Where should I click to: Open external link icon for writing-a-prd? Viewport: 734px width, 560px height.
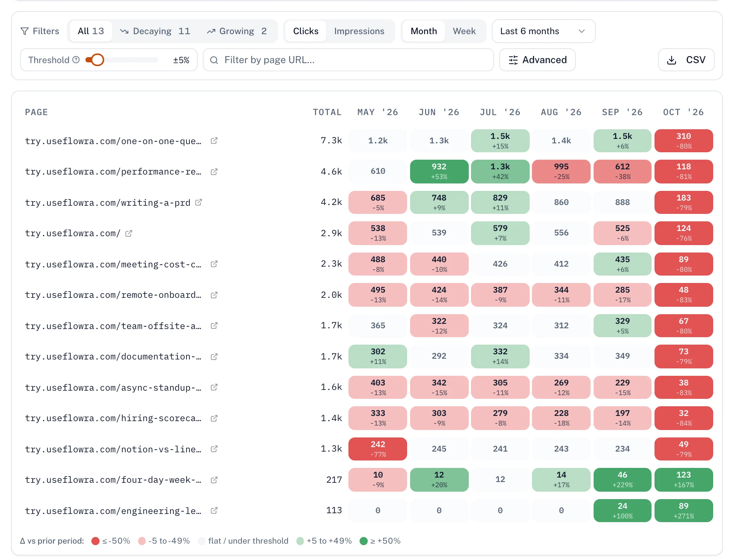(x=199, y=202)
